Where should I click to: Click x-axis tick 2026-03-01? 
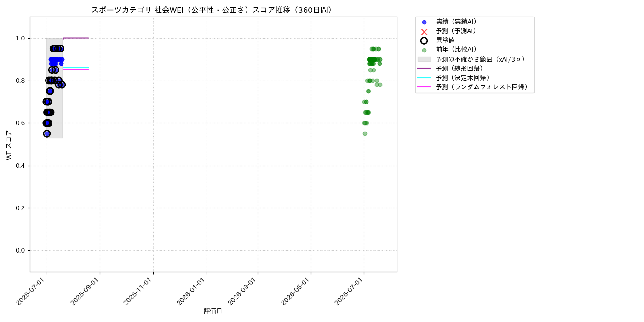[244, 292]
